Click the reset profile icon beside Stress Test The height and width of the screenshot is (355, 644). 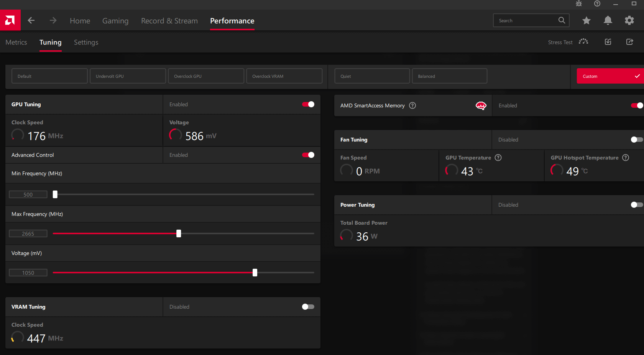point(608,42)
